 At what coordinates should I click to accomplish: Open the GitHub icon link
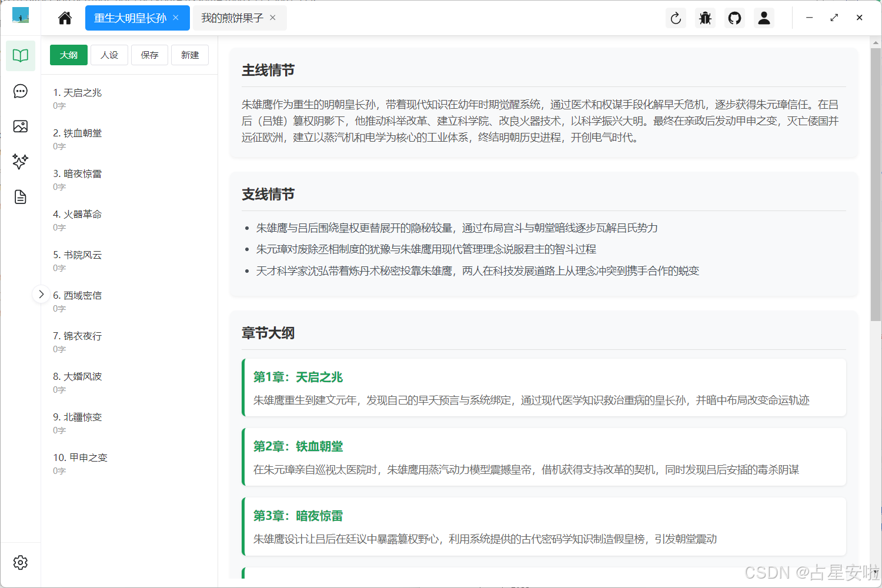(x=735, y=18)
